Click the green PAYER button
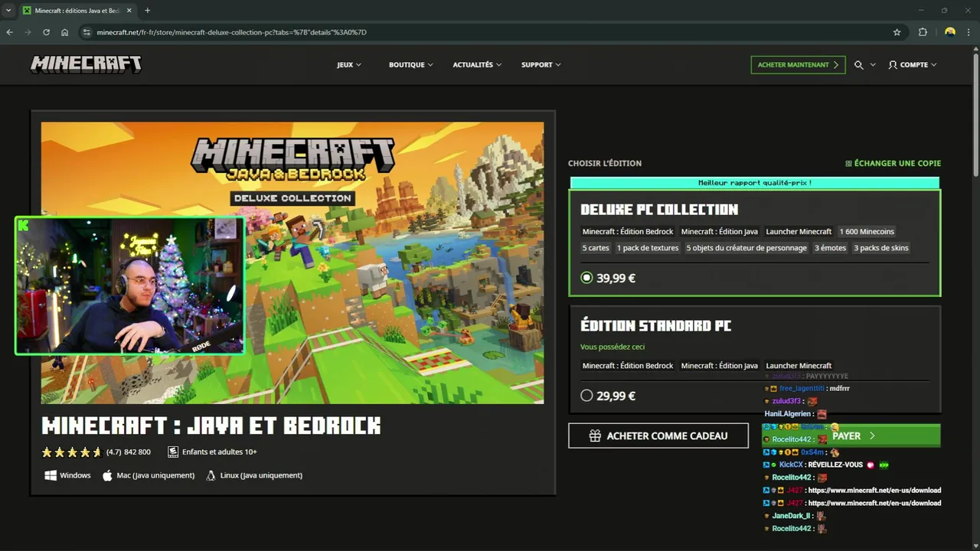The image size is (980, 551). 851,435
